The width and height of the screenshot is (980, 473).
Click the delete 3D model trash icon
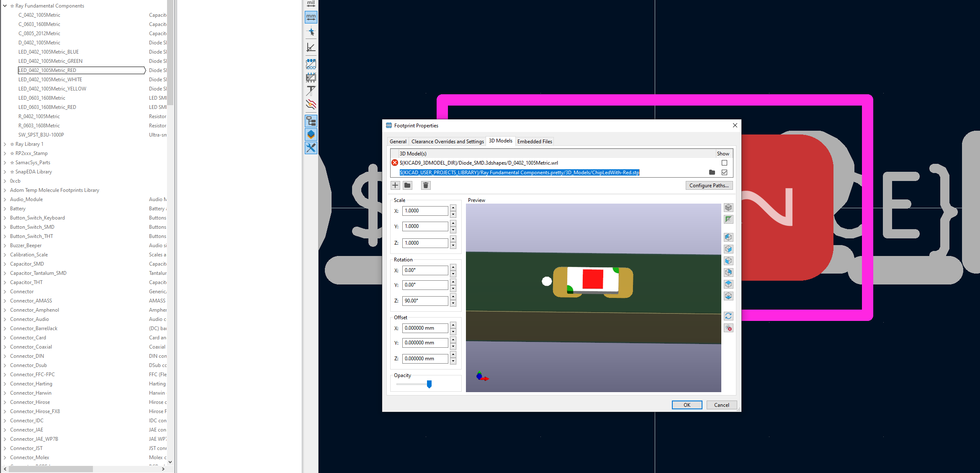tap(426, 185)
